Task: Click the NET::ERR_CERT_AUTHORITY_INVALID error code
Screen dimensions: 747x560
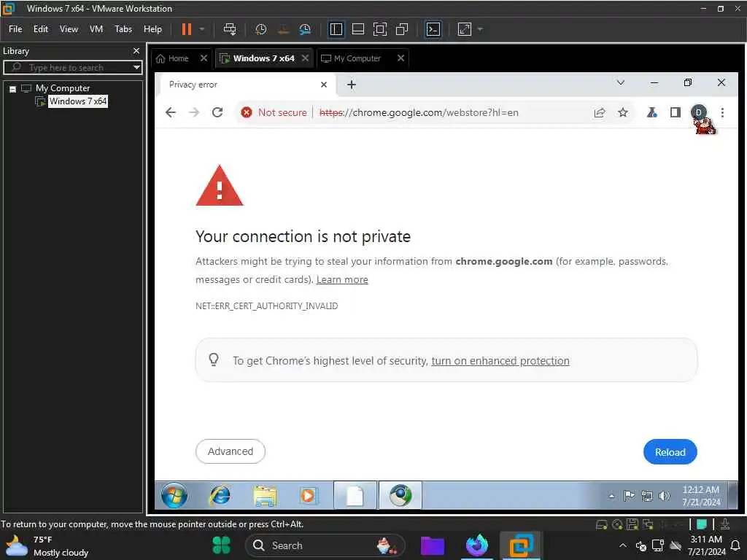Action: coord(267,306)
